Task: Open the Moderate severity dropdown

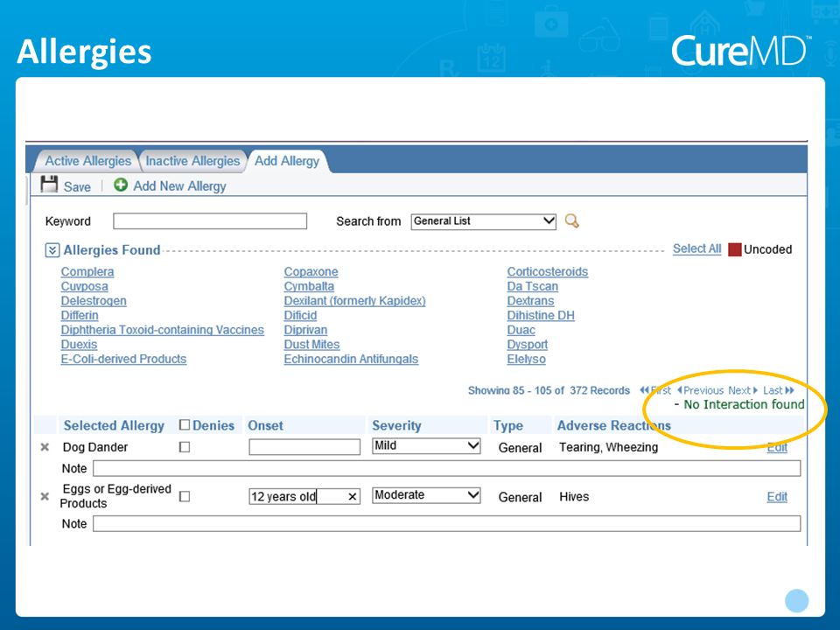Action: [x=426, y=495]
